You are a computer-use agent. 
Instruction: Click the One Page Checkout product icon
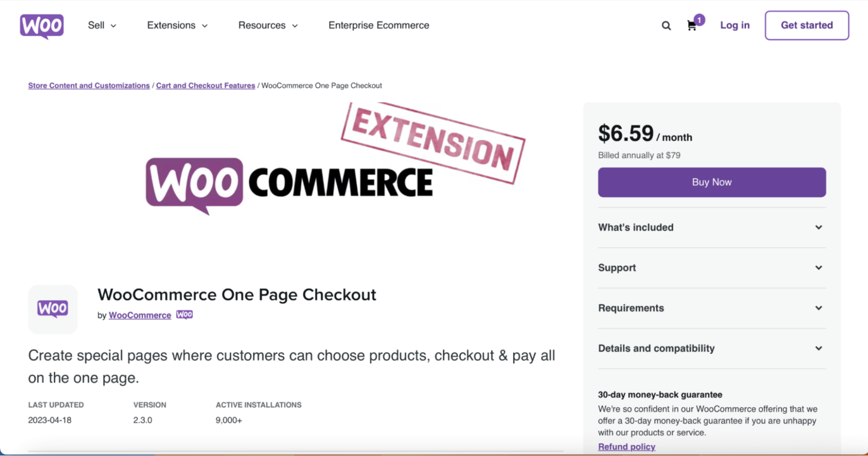tap(53, 309)
